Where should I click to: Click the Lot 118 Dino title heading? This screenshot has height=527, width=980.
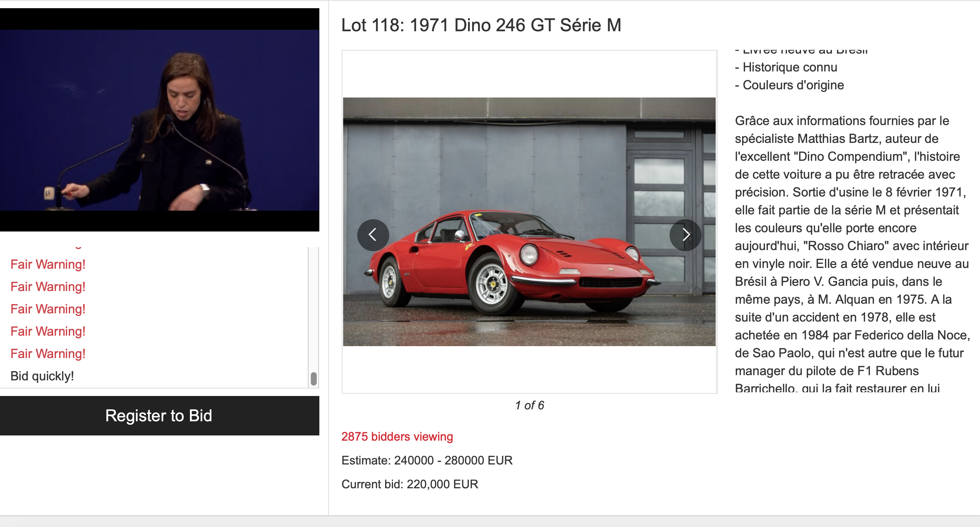point(481,26)
